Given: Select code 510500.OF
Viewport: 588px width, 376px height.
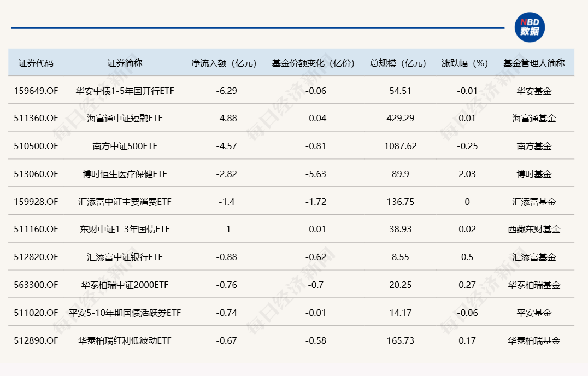Looking at the screenshot, I should [36, 146].
